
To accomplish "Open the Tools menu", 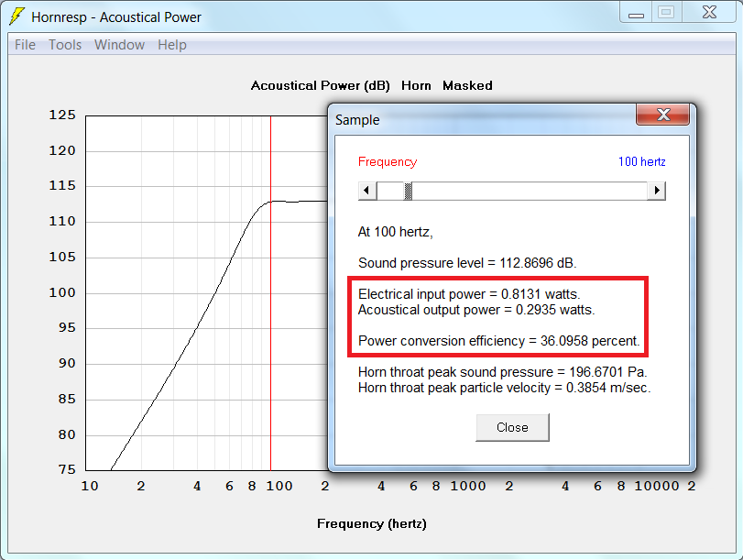I will pyautogui.click(x=65, y=45).
